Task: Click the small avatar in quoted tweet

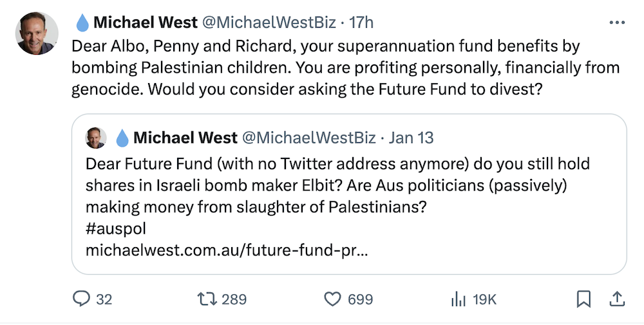Action: coord(97,138)
